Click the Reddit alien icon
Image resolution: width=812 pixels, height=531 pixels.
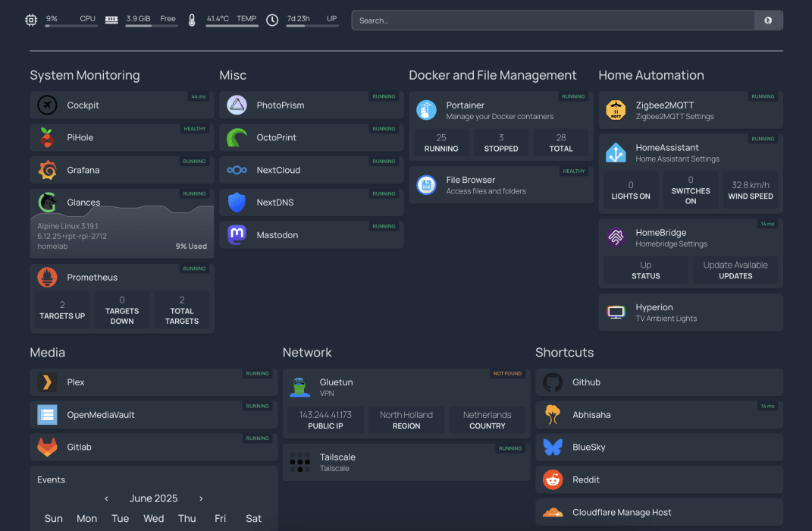click(553, 479)
